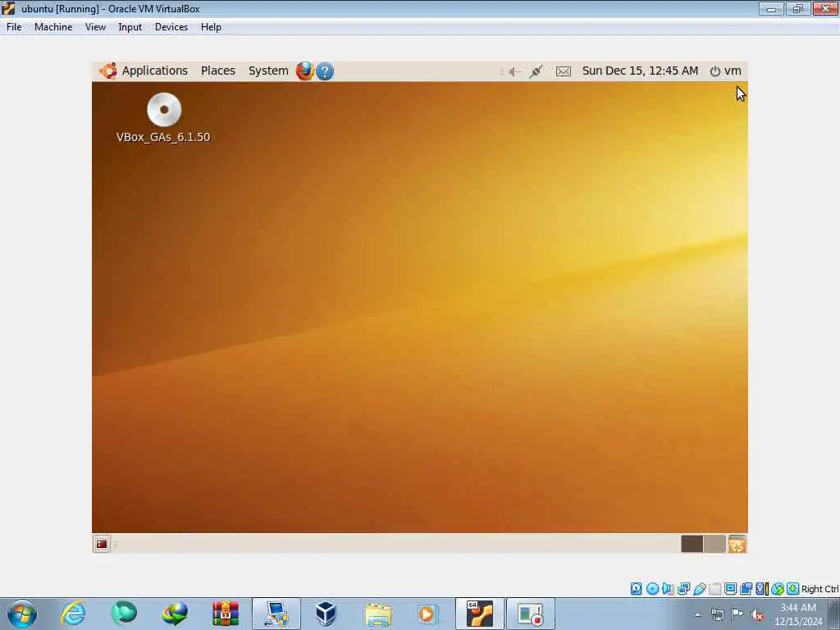This screenshot has height=630, width=840.
Task: Open the VirtualBox Devices menu
Action: click(171, 27)
